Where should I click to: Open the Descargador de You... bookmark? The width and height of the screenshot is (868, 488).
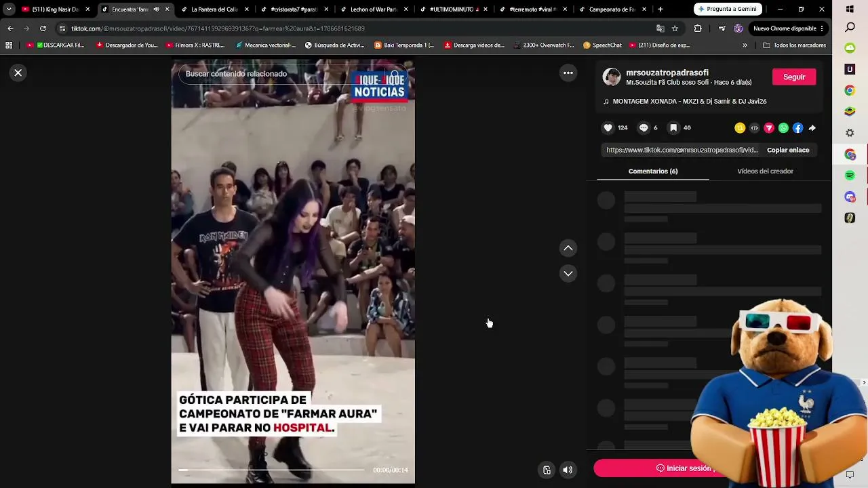[127, 45]
